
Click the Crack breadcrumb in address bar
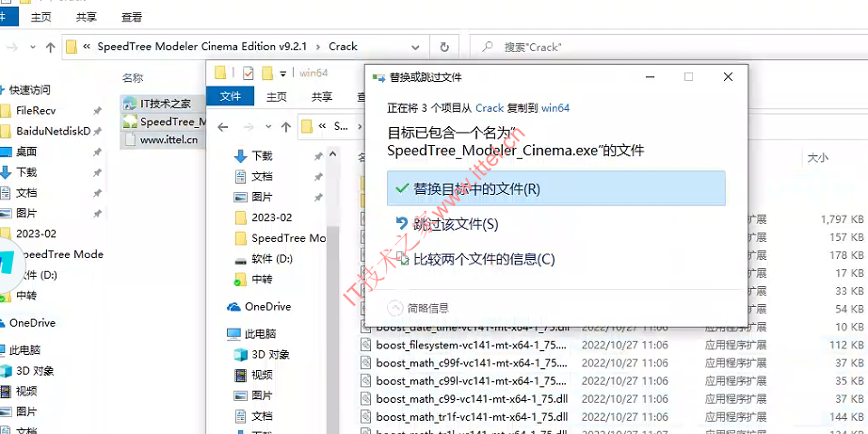343,46
